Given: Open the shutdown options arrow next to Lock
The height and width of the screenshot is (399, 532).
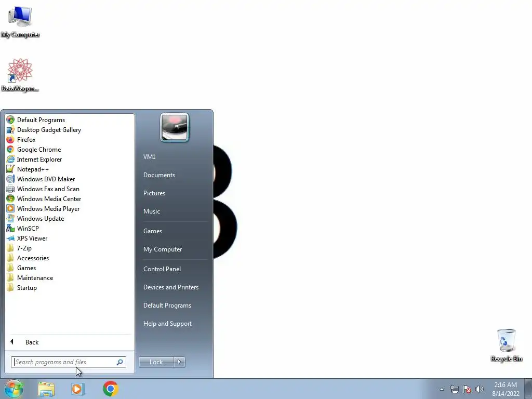Looking at the screenshot, I should click(179, 362).
